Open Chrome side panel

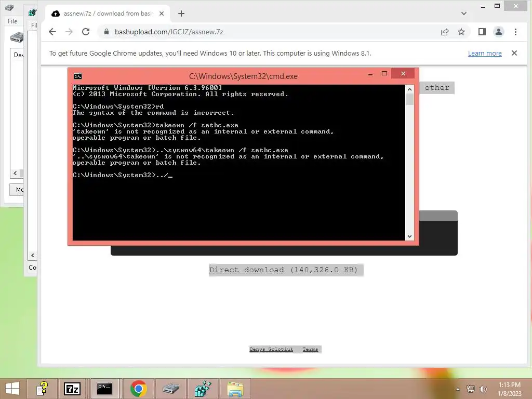(x=482, y=32)
